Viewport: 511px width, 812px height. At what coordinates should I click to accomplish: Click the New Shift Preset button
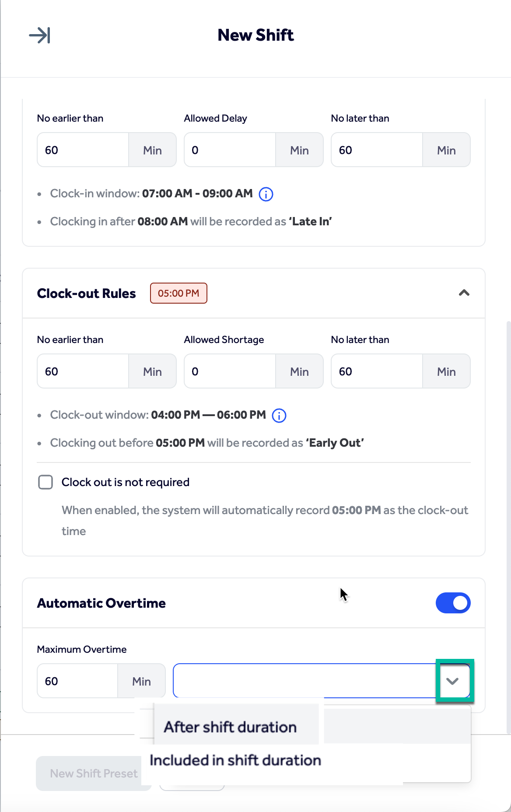click(x=93, y=773)
